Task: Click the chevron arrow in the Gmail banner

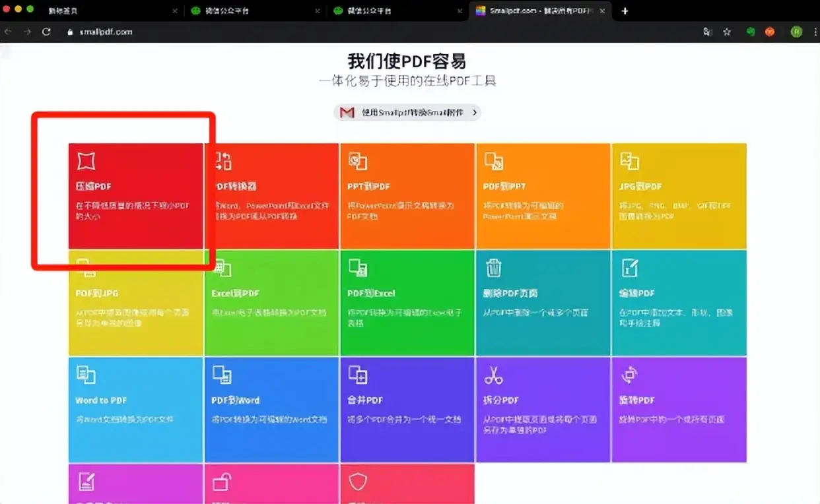Action: (474, 113)
